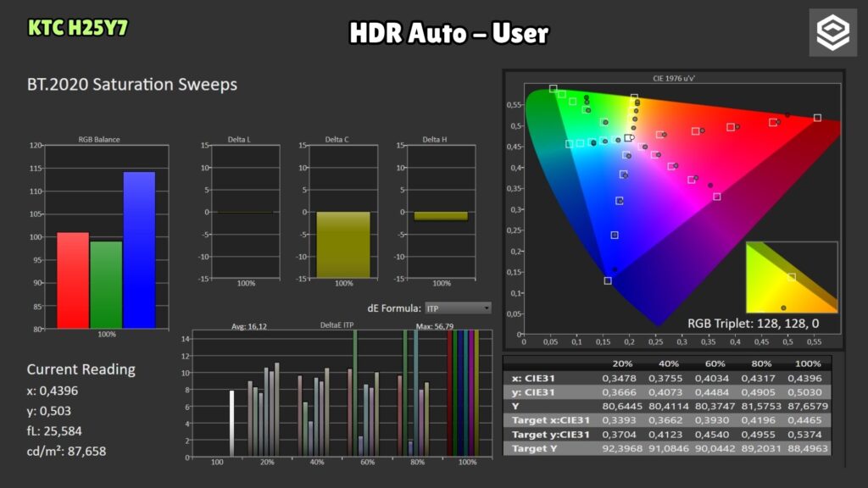Click the layered cube logo icon
Image resolution: width=868 pixels, height=488 pixels.
pos(832,33)
